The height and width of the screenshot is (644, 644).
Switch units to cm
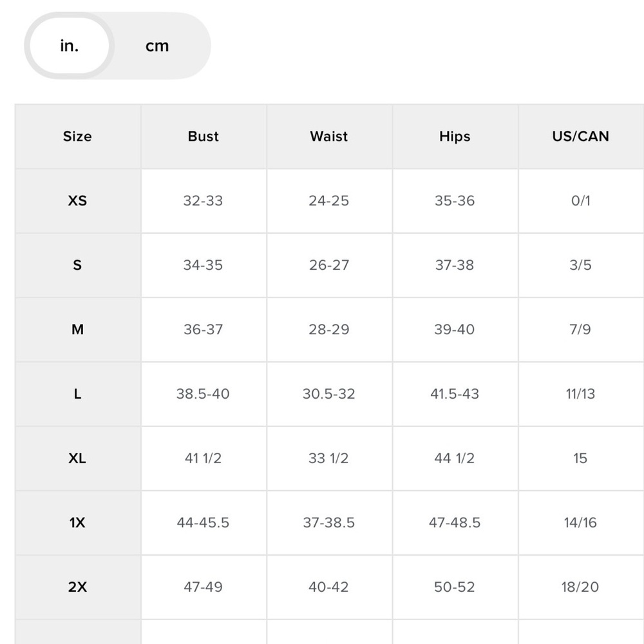click(x=157, y=46)
